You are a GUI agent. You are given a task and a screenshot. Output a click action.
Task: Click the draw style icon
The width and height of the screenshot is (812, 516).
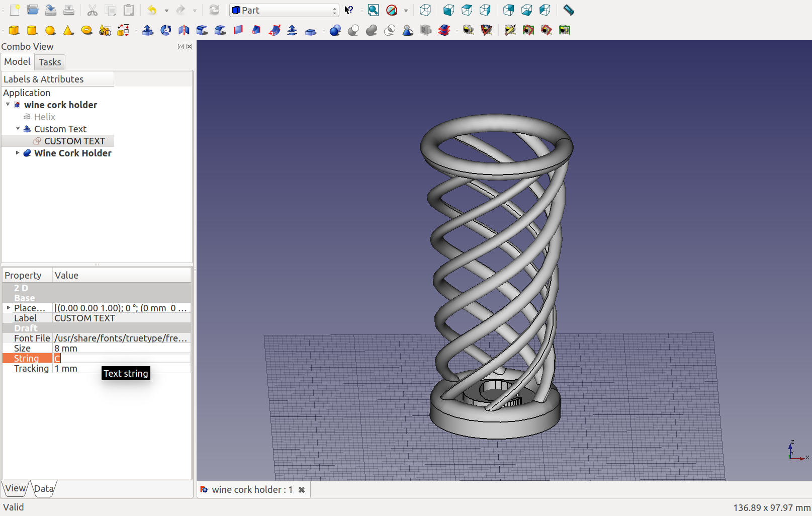click(x=392, y=10)
